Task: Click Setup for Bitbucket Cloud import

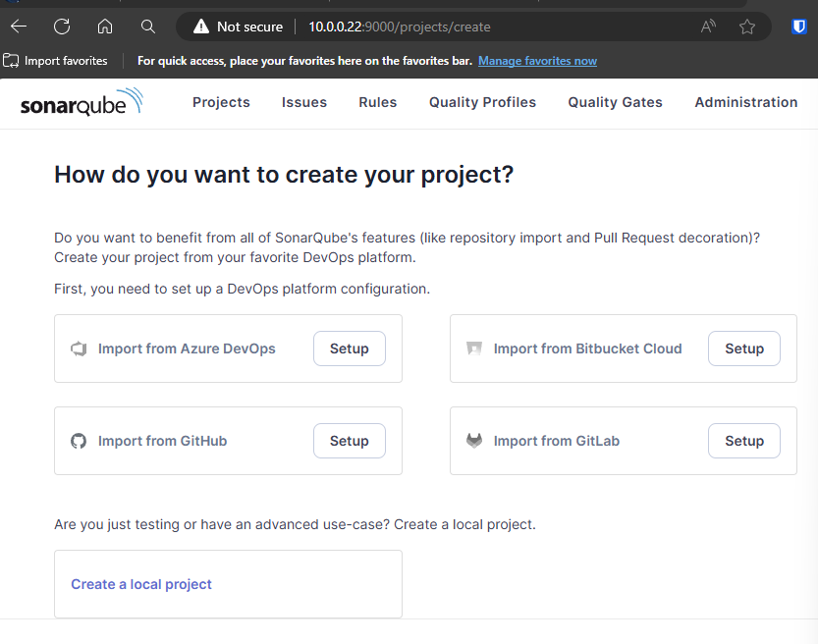Action: coord(743,349)
